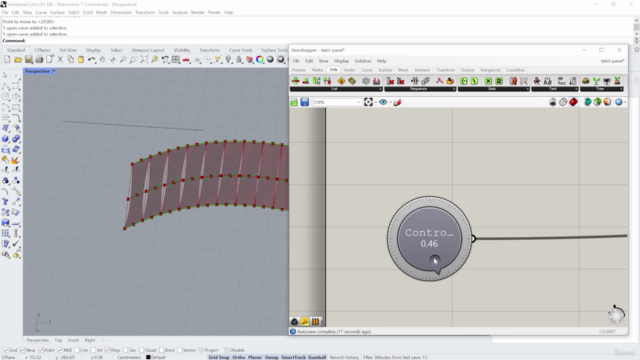This screenshot has height=360, width=640.
Task: Enable the Int osnap checkbox
Action: pos(93,350)
